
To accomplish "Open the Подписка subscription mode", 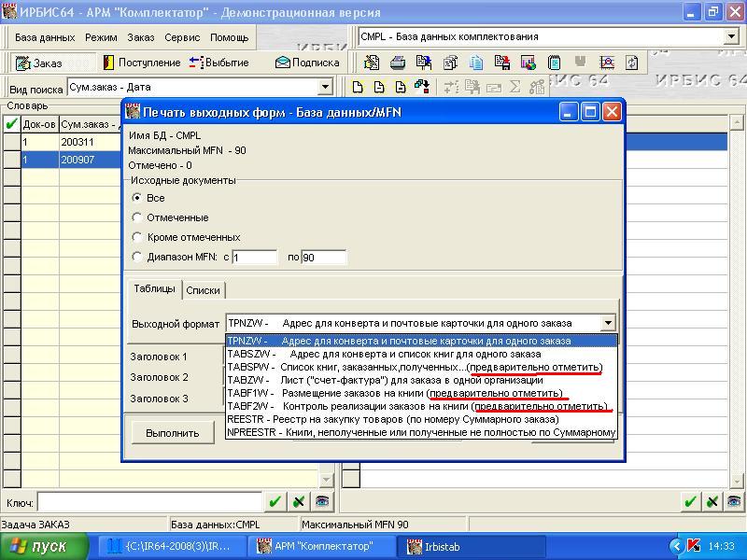I will click(x=307, y=63).
